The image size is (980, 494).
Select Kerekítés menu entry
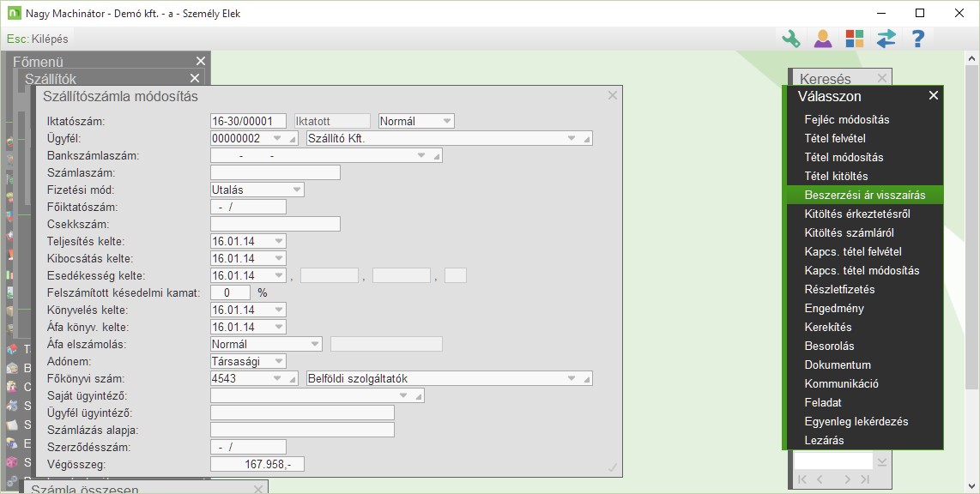point(864,327)
